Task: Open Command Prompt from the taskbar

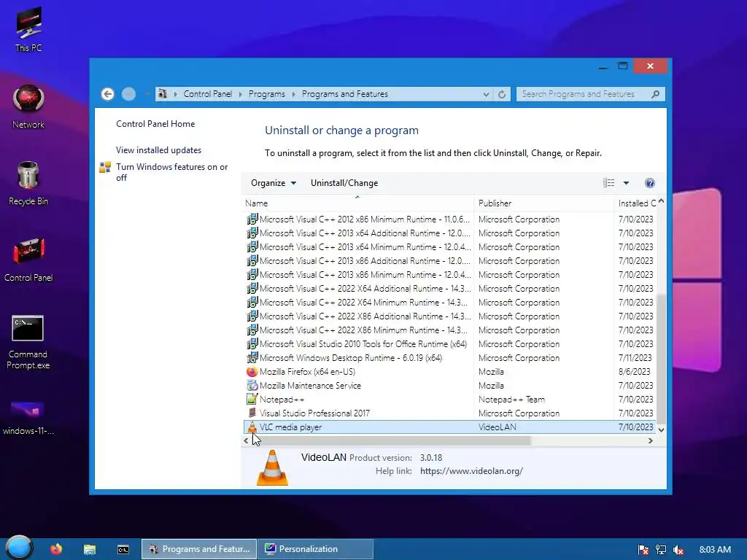Action: click(x=123, y=550)
